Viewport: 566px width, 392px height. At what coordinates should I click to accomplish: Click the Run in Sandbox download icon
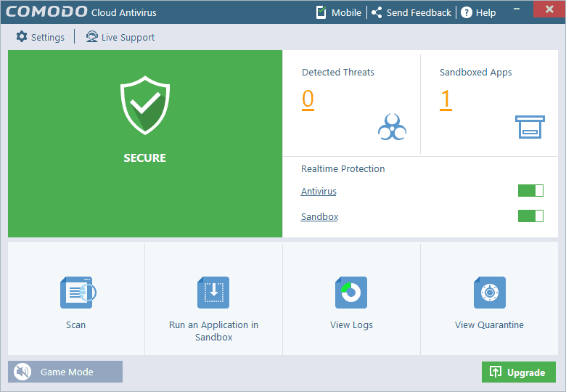pyautogui.click(x=213, y=293)
